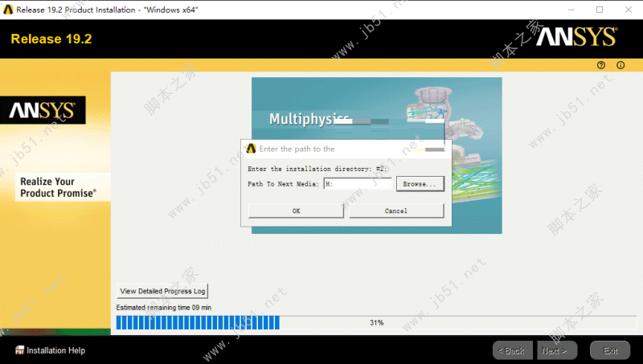Close the installer window
This screenshot has height=364, width=643.
pos(629,10)
